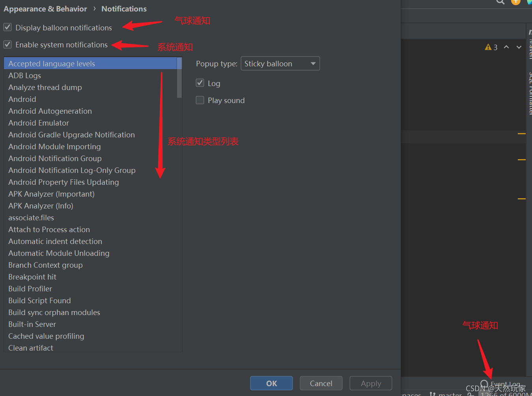Select Android Gradle Upgrade Notification

90,135
